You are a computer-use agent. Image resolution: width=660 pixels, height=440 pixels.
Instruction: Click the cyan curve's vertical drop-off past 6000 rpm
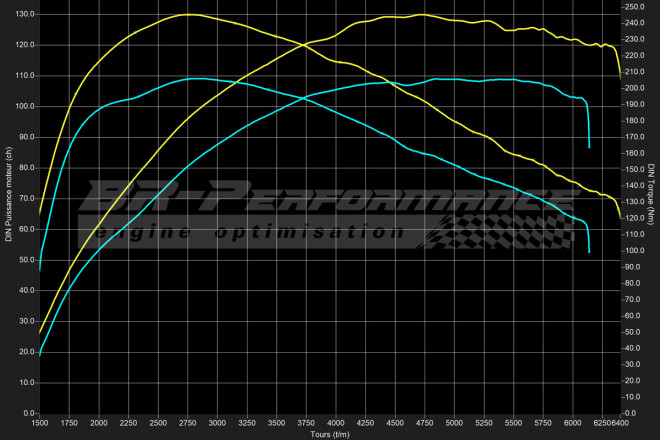click(x=588, y=125)
